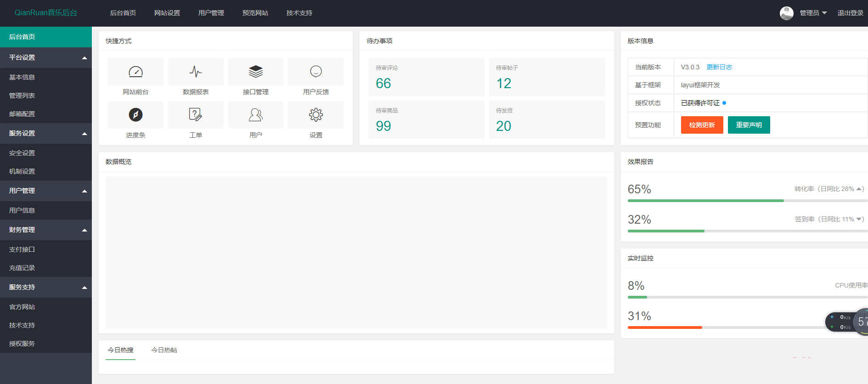
Task: Open the 接口管理 layers icon
Action: pyautogui.click(x=256, y=72)
